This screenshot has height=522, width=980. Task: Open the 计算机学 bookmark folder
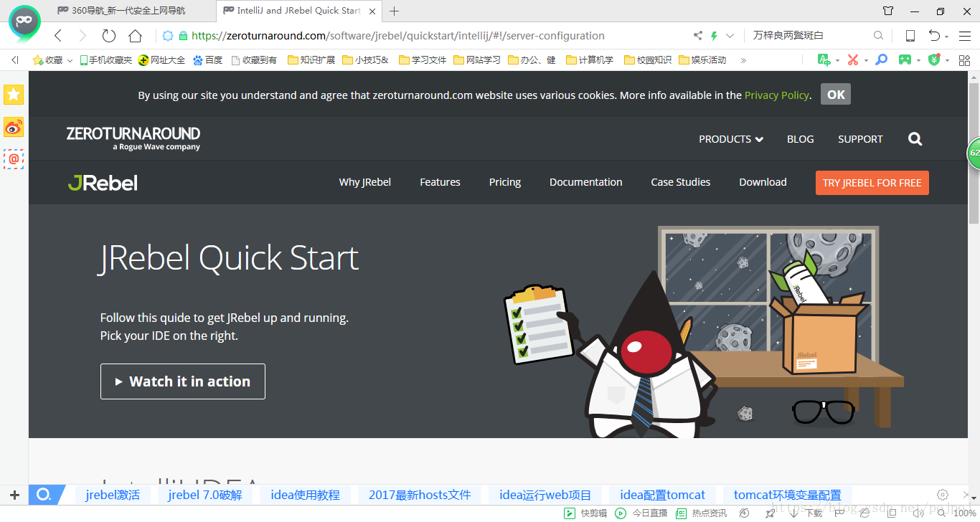pos(590,60)
